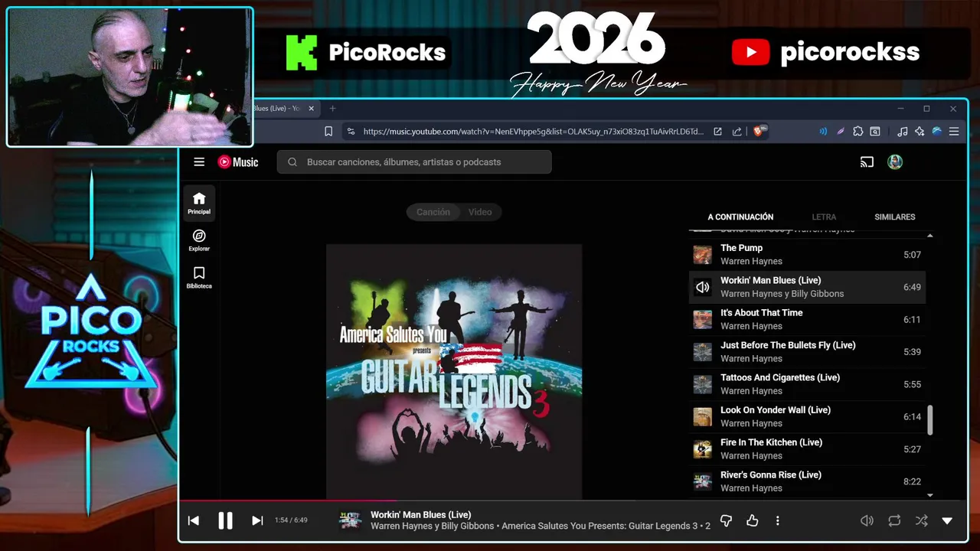
Task: Open the Biblioteca library section
Action: 199,278
